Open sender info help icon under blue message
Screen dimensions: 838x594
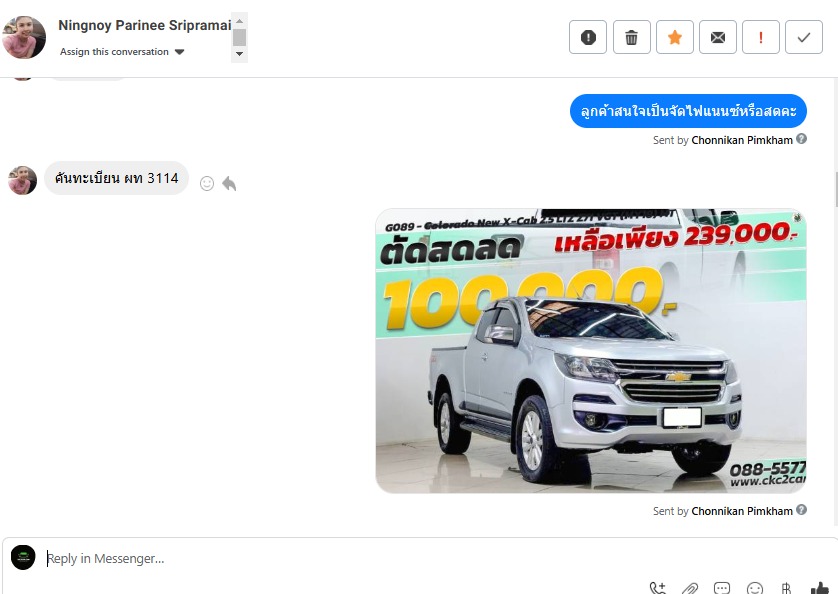coord(801,139)
